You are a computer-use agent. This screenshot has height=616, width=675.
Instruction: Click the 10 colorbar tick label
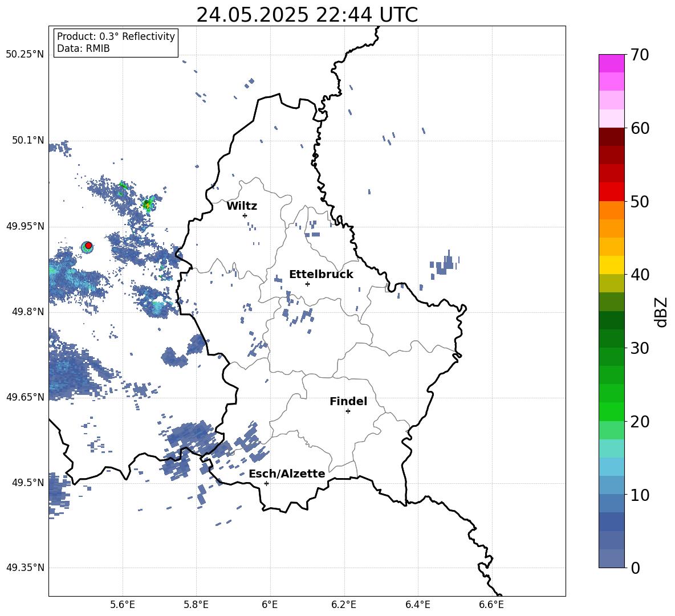(640, 495)
